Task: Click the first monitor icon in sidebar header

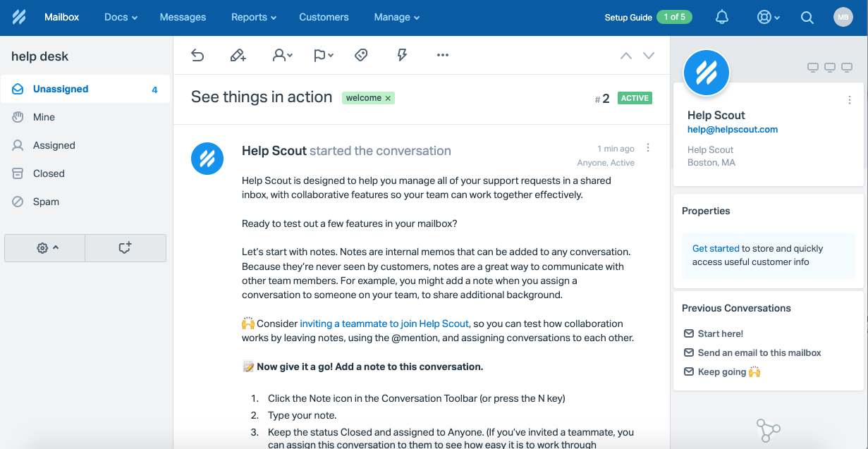Action: (x=813, y=68)
